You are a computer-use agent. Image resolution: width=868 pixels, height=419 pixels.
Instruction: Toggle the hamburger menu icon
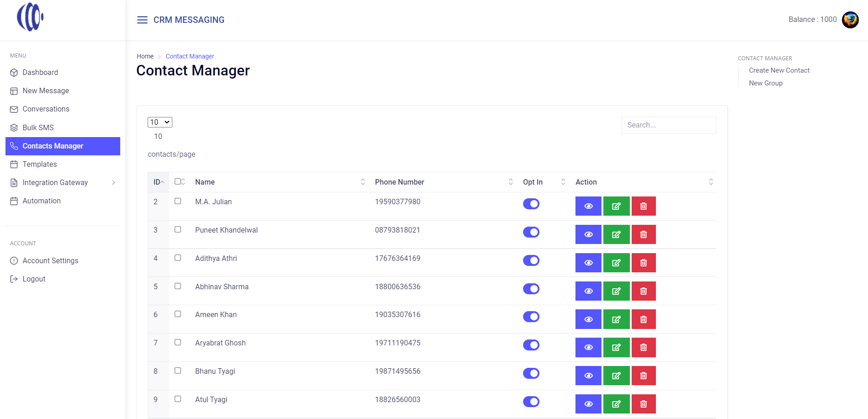pos(142,20)
